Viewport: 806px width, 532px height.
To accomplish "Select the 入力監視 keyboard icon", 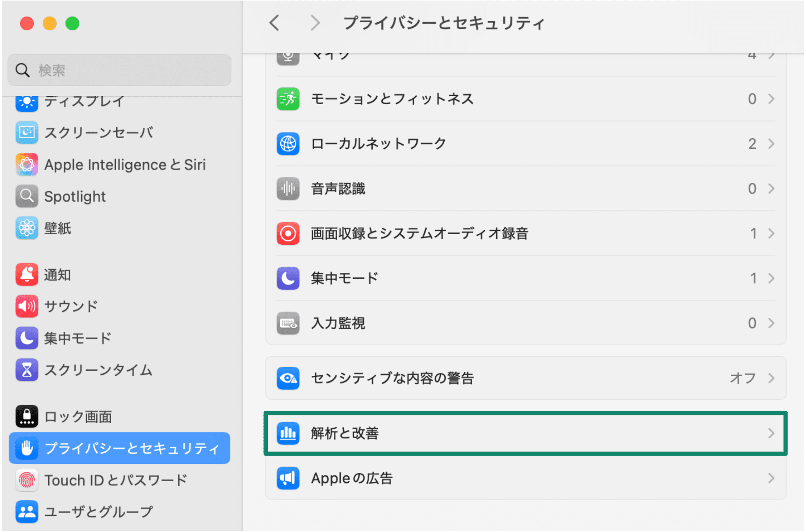I will click(288, 323).
